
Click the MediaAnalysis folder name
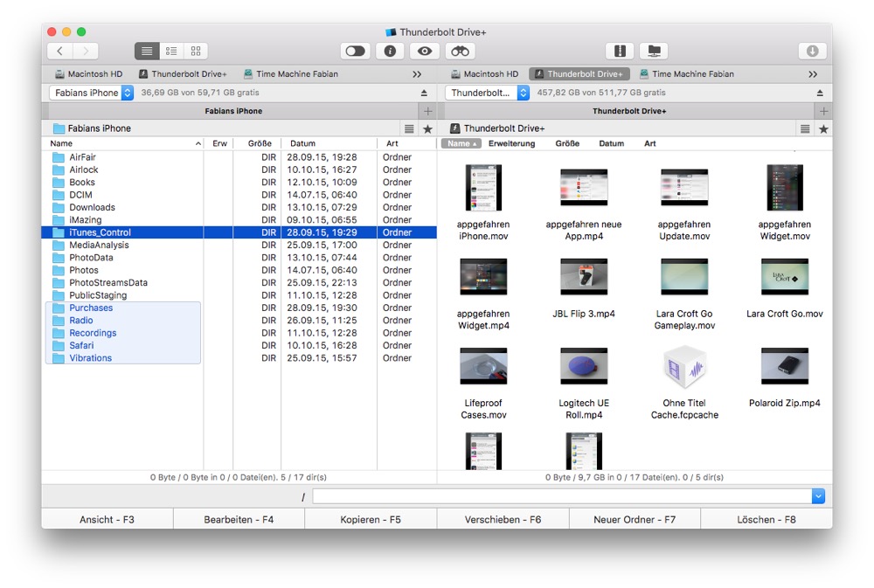coord(99,246)
